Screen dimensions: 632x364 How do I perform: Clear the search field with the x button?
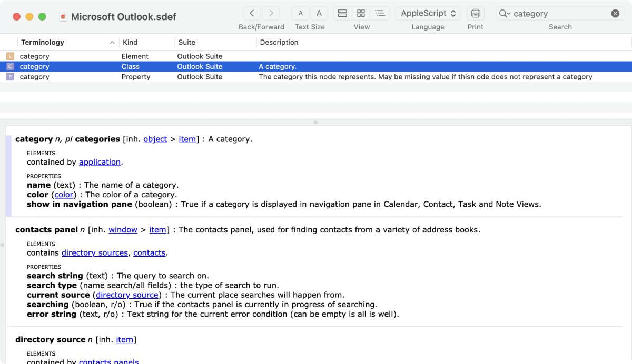[615, 13]
